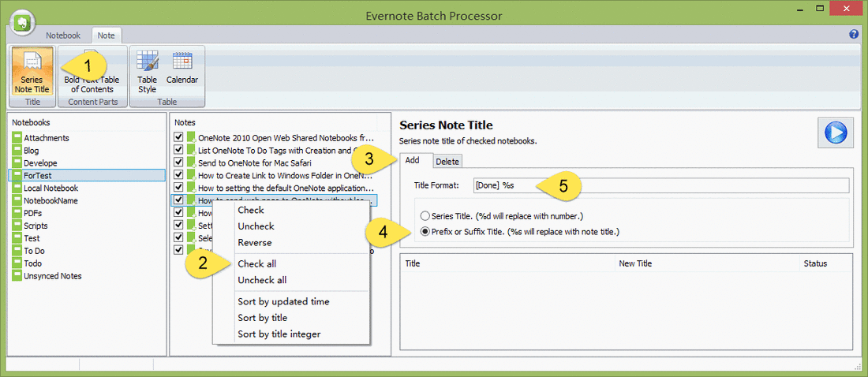
Task: Select the Prefix or Suffix Title radio option
Action: pos(425,231)
